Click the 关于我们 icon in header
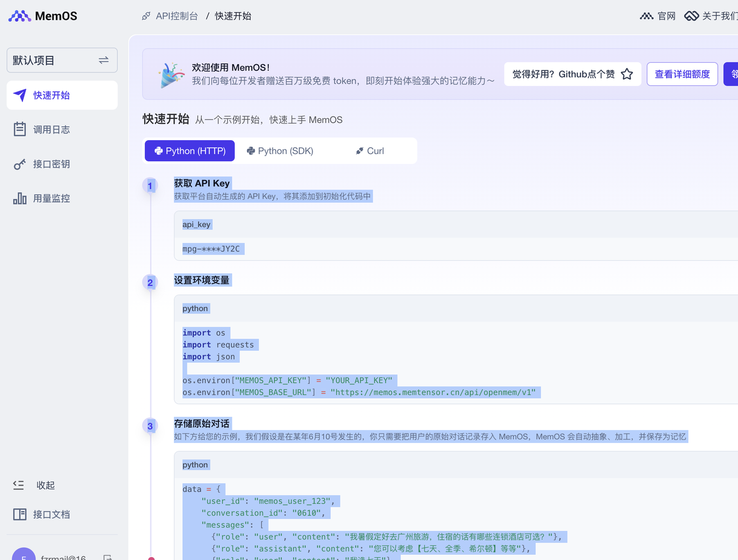 pos(691,16)
